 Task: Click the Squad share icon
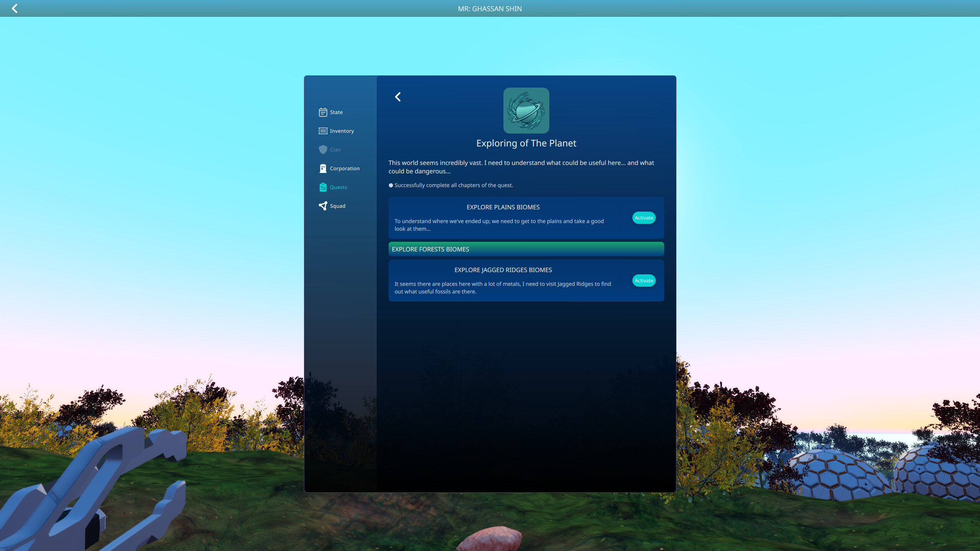tap(323, 206)
